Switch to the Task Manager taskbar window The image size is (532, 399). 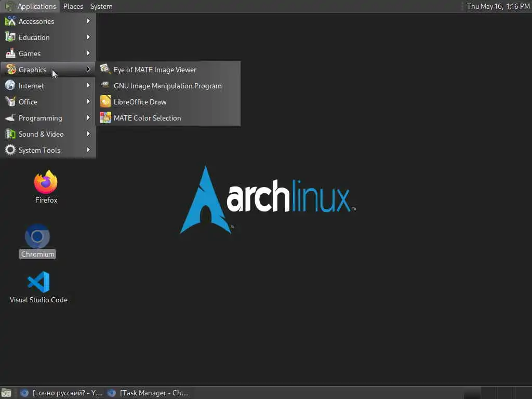pyautogui.click(x=148, y=393)
